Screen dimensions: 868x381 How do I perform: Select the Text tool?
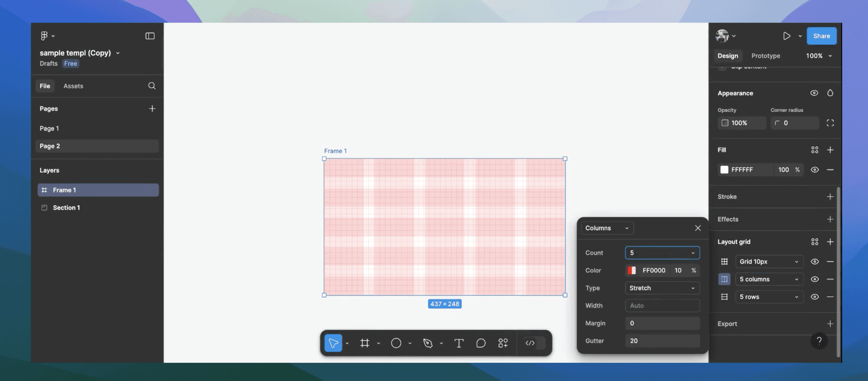[x=459, y=343]
